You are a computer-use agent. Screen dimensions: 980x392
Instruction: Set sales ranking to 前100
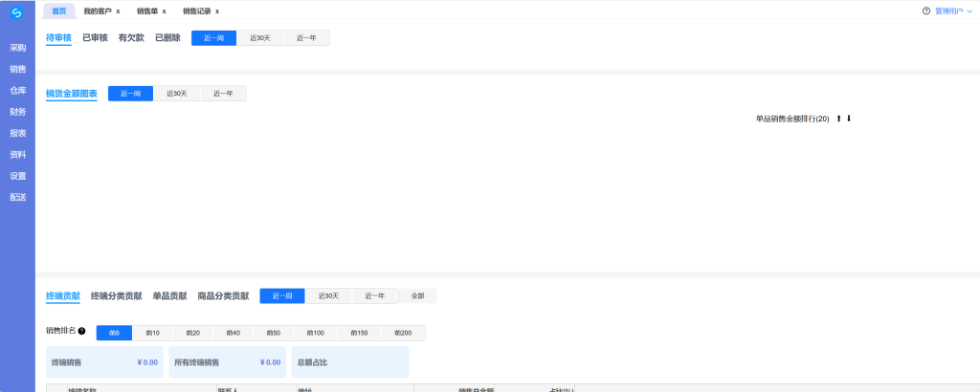(315, 334)
